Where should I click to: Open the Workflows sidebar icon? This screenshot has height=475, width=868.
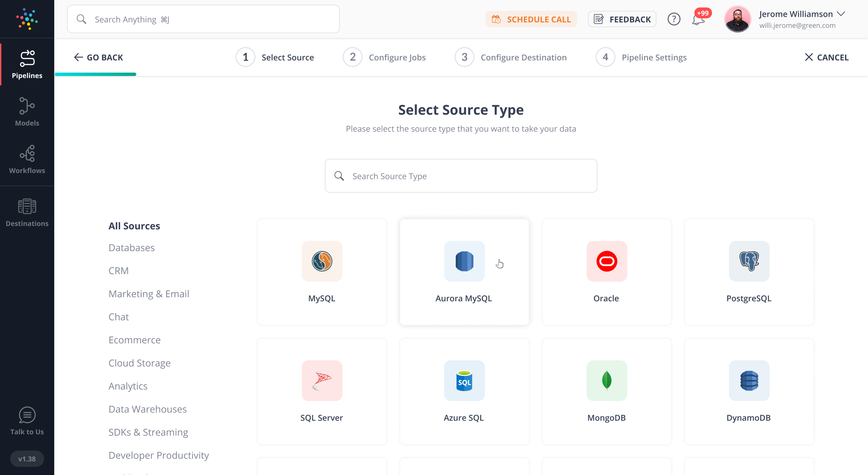(x=27, y=159)
